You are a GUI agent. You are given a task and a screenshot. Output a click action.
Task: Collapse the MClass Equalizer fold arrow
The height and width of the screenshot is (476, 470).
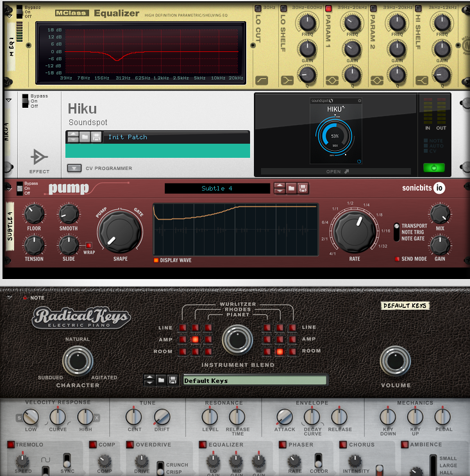pyautogui.click(x=10, y=16)
